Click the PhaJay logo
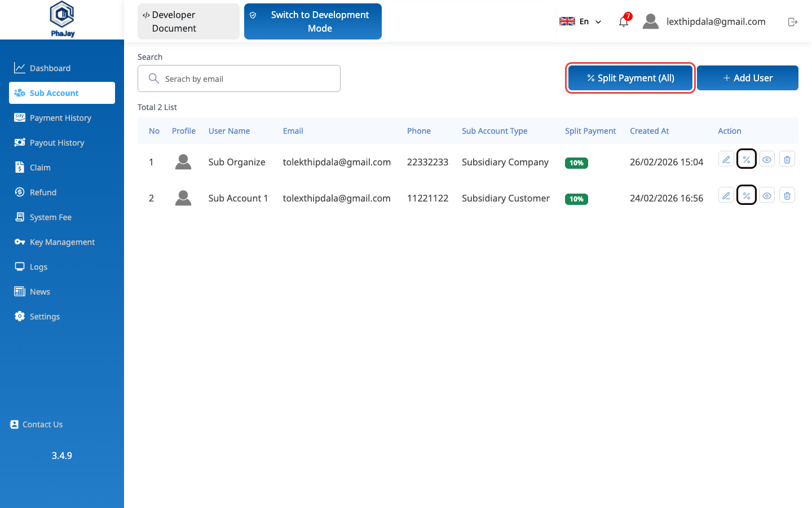Viewport: 812px width, 508px height. 62,19
